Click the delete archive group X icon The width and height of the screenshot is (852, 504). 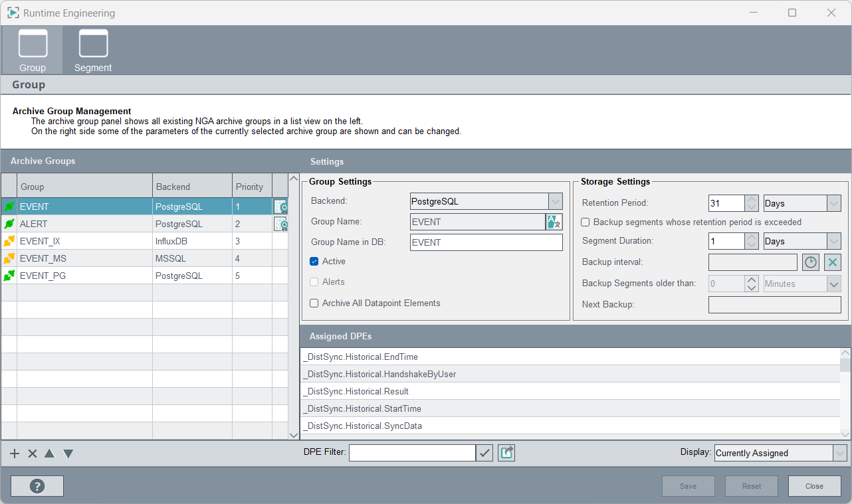click(33, 454)
